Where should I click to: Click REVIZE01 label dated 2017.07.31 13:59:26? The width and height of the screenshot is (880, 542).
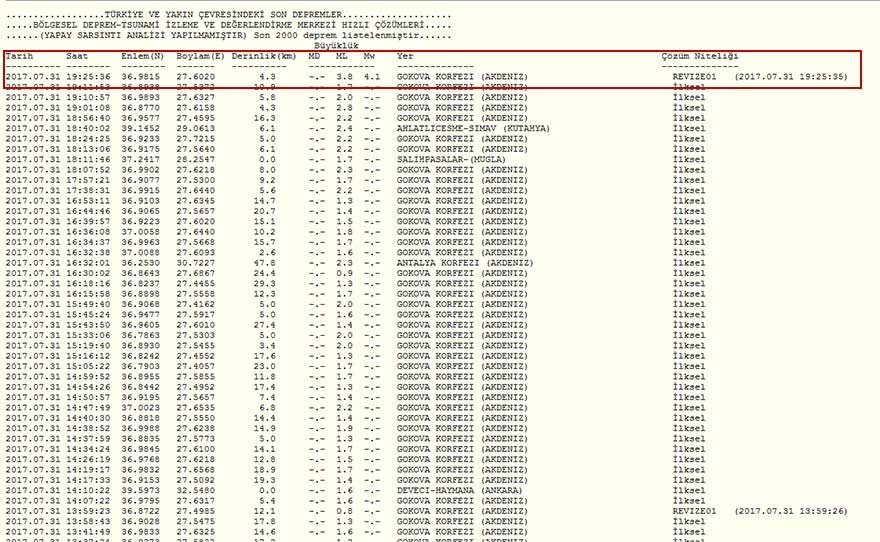point(695,511)
